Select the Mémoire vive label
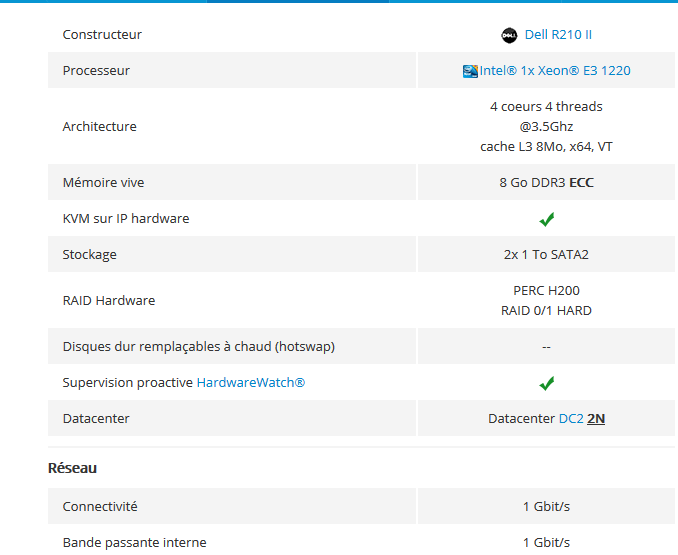Screen dimensions: 678x555 tap(103, 182)
